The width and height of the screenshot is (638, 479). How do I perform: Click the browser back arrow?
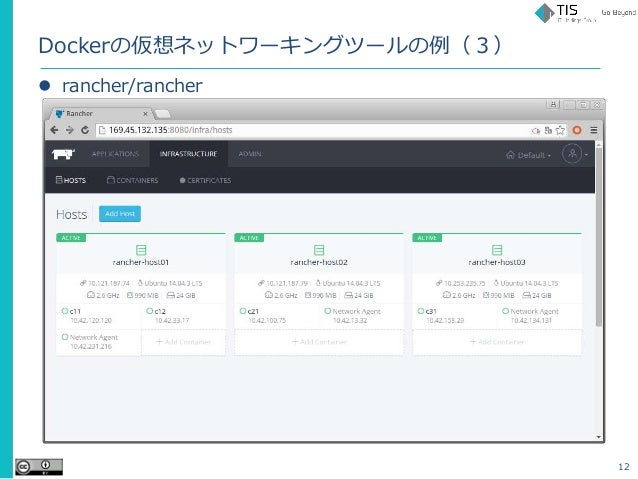click(54, 130)
